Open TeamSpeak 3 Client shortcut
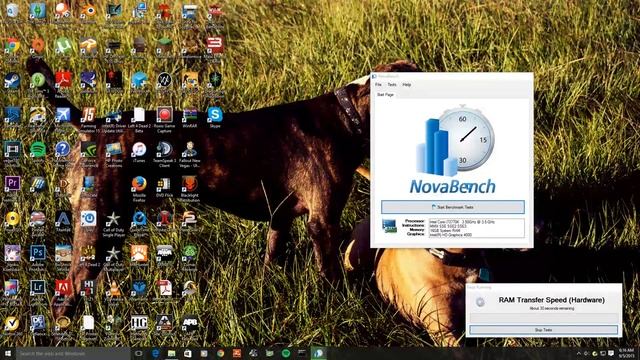640x360 pixels. coord(164,149)
